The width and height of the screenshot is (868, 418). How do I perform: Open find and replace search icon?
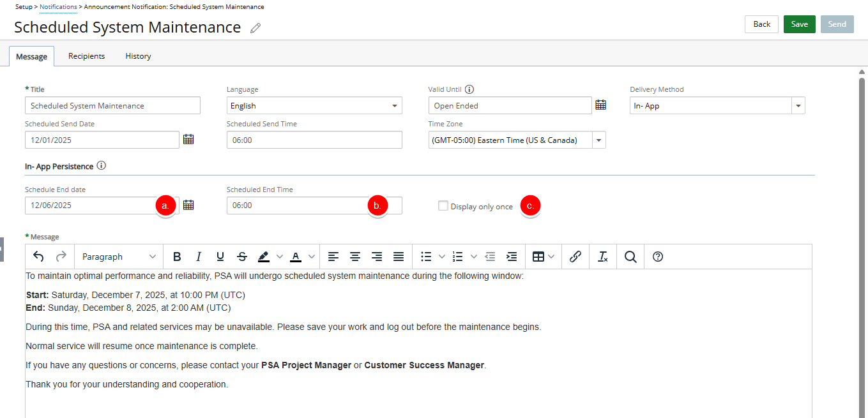pyautogui.click(x=630, y=257)
